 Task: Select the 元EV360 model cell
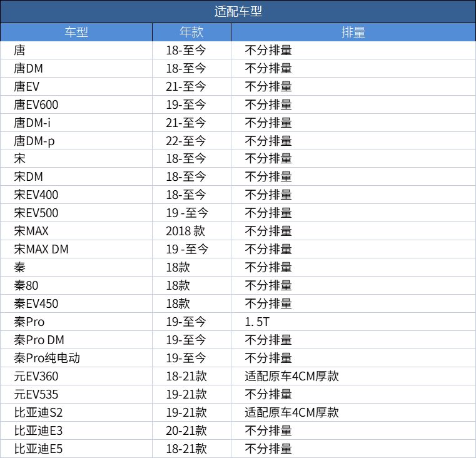coord(76,376)
